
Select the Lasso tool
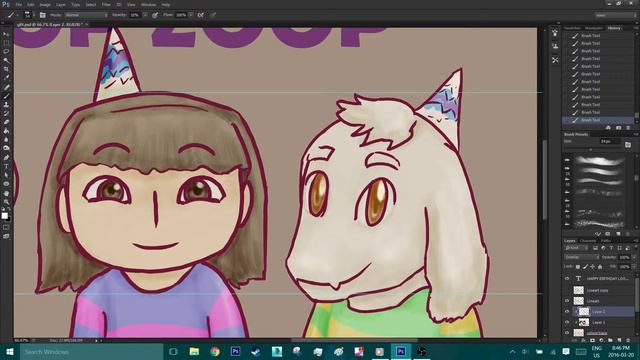(6, 51)
